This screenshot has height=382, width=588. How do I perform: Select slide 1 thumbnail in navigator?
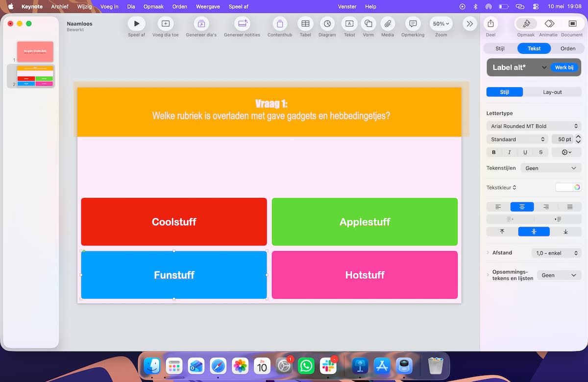click(x=35, y=52)
